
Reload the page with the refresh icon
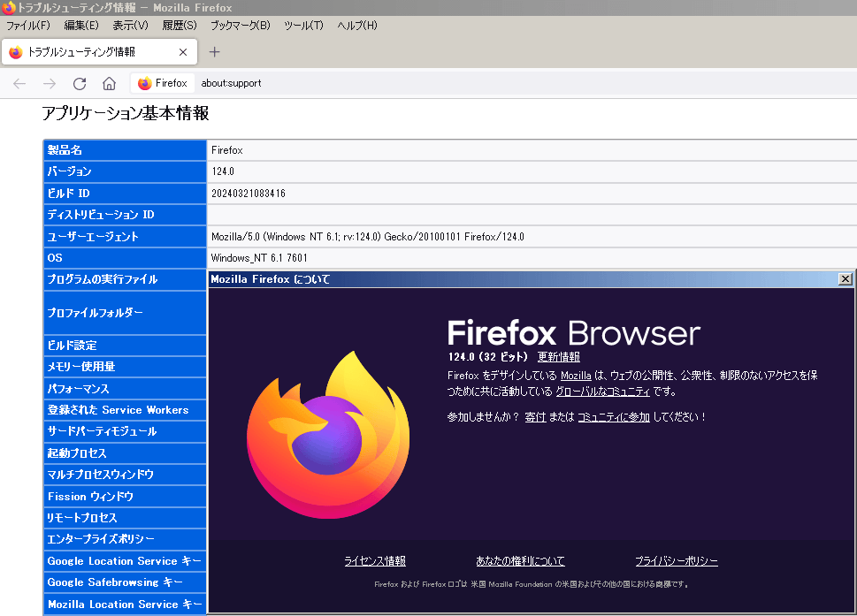80,83
